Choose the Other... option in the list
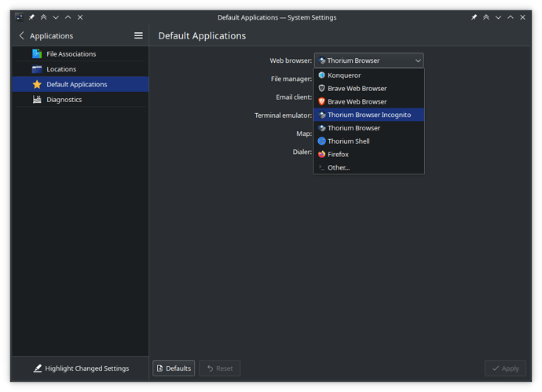542x392 pixels. click(x=339, y=167)
